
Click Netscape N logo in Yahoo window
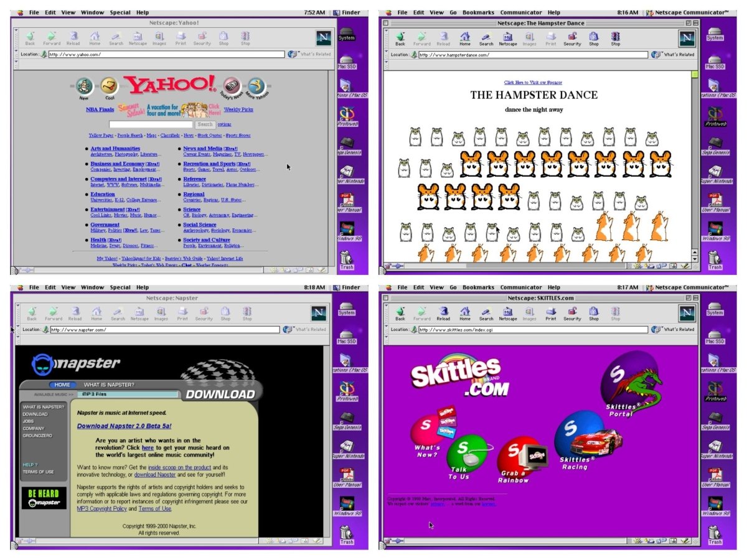[323, 37]
